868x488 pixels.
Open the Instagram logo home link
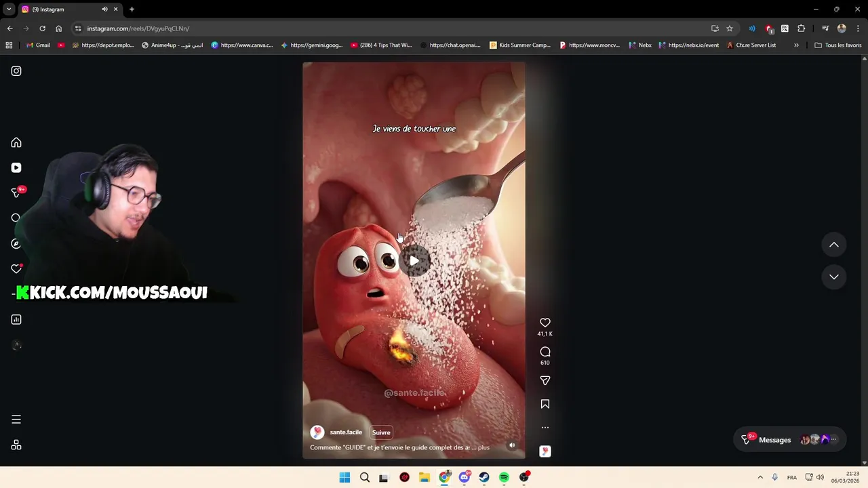[x=16, y=70]
